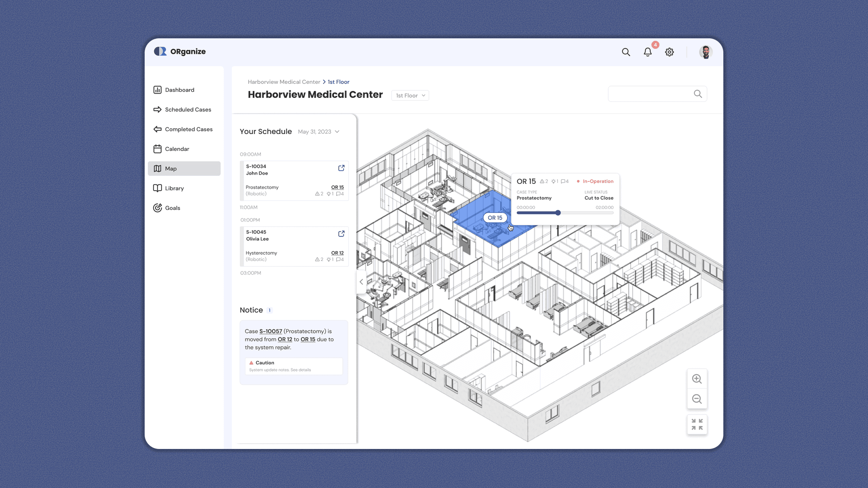Collapse the schedule panel with the chevron
Viewport: 868px width, 488px height.
pyautogui.click(x=361, y=282)
